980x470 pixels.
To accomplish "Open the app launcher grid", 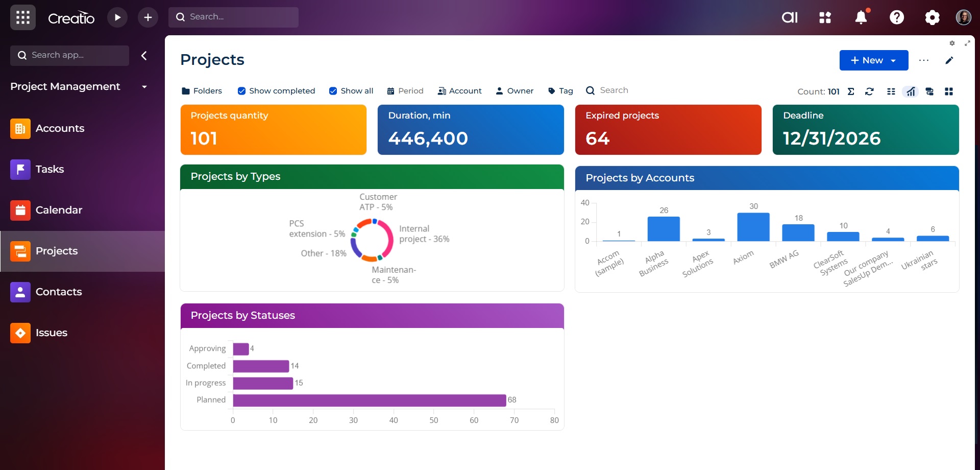I will tap(23, 17).
